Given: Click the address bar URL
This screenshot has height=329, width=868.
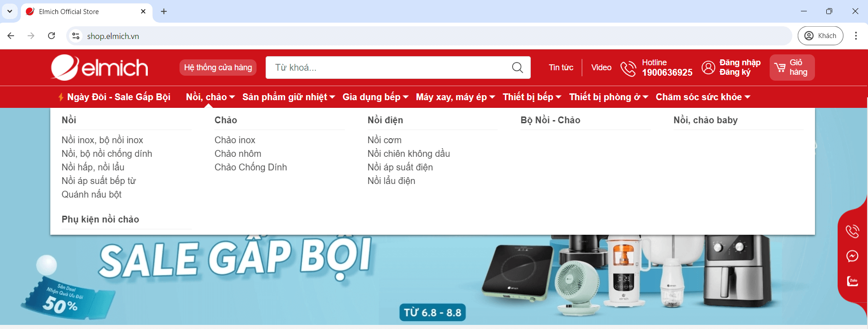Looking at the screenshot, I should pyautogui.click(x=113, y=36).
